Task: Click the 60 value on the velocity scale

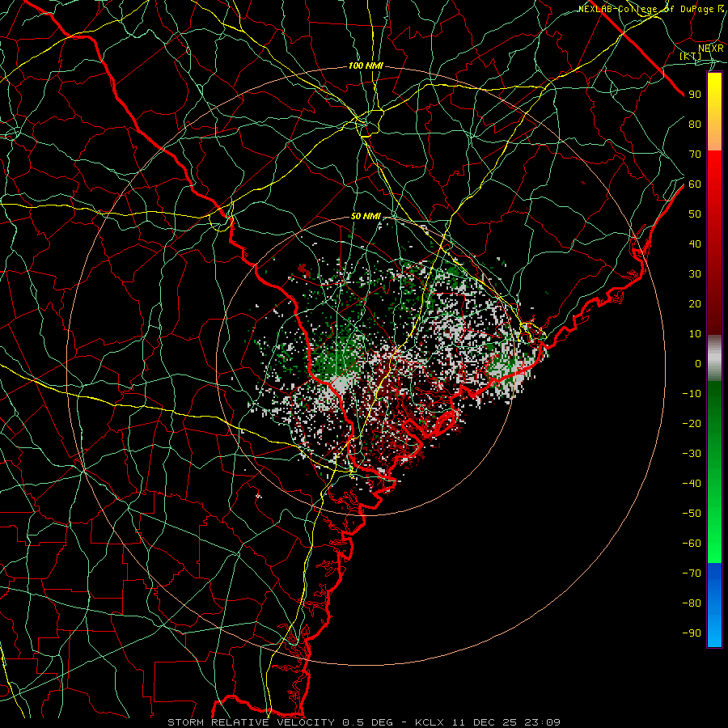Action: pos(695,184)
